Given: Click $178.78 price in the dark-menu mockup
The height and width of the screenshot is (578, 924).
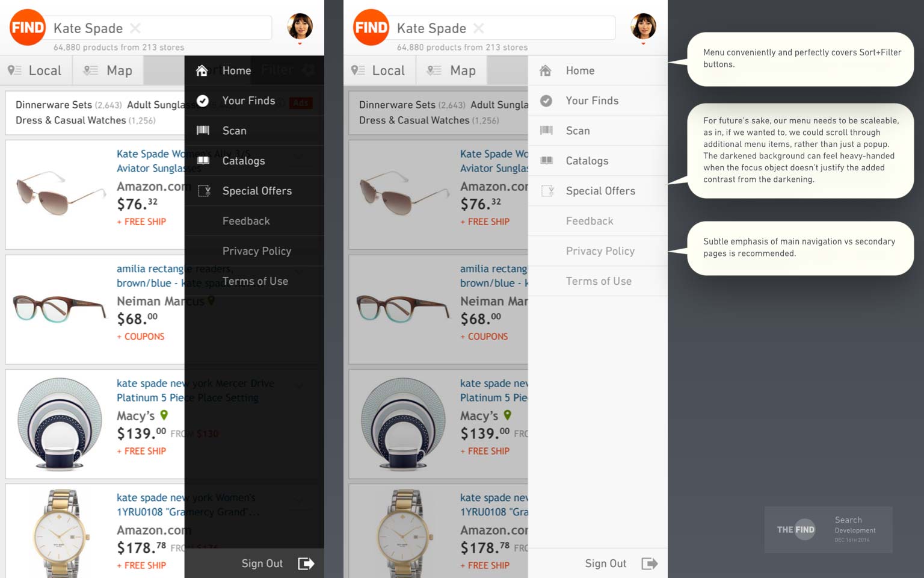Looking at the screenshot, I should [141, 547].
